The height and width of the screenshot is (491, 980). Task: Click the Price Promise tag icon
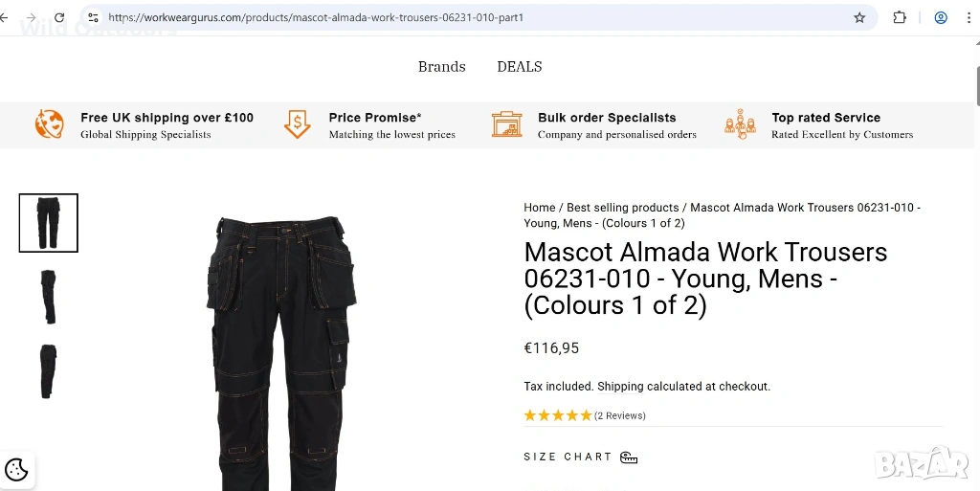(298, 125)
